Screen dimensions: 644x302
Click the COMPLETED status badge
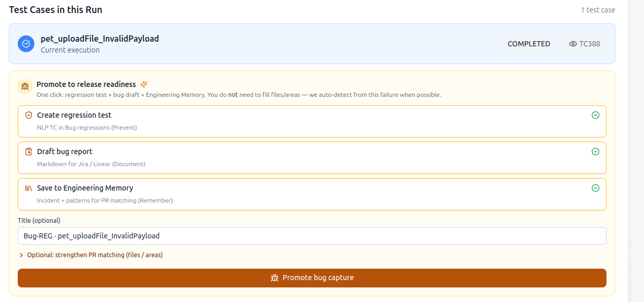coord(529,44)
